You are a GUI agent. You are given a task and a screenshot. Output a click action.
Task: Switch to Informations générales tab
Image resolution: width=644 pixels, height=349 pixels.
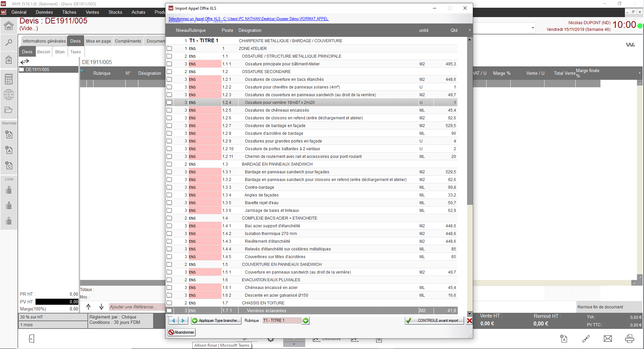pyautogui.click(x=44, y=41)
